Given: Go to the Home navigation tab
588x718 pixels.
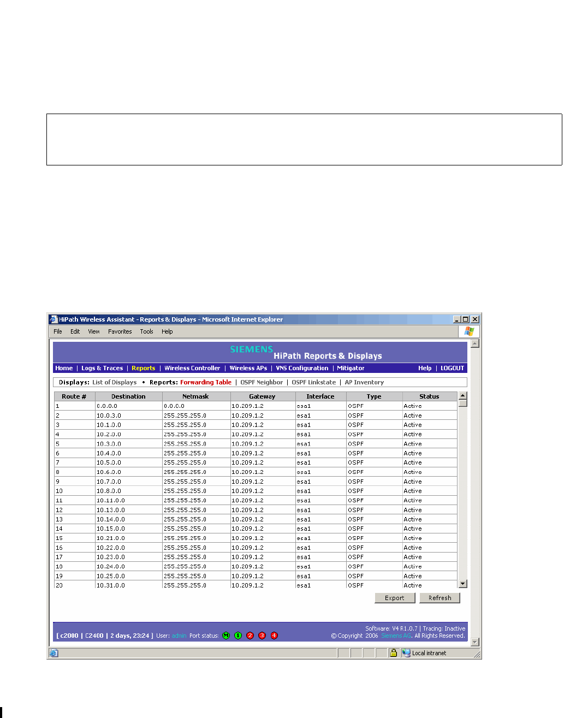Looking at the screenshot, I should [x=64, y=368].
